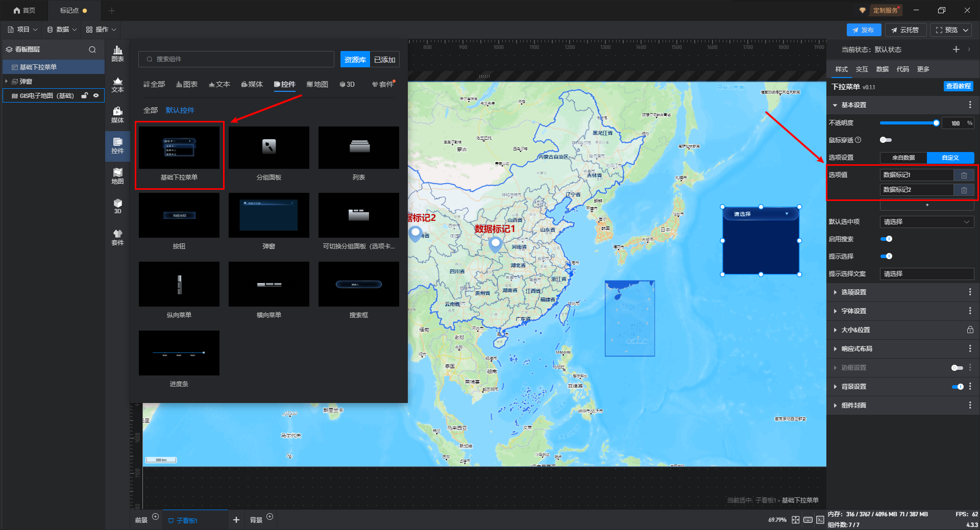Open the 地图 map category in sidebar

pos(117,176)
